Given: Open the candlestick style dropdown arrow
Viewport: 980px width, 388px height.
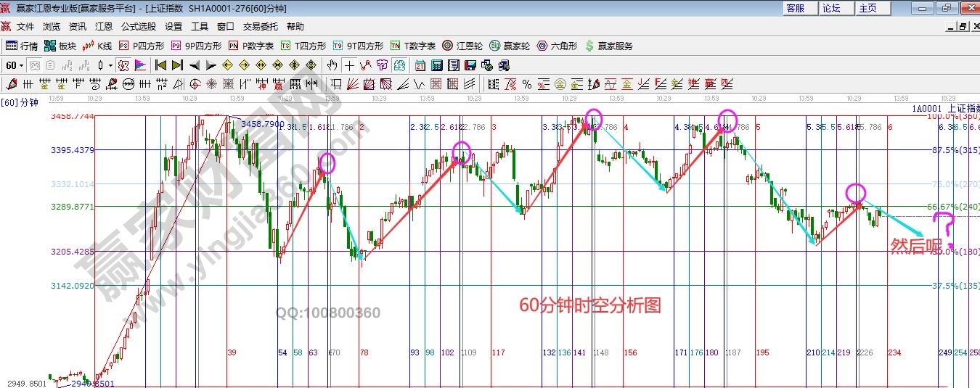Looking at the screenshot, I should click(110, 65).
